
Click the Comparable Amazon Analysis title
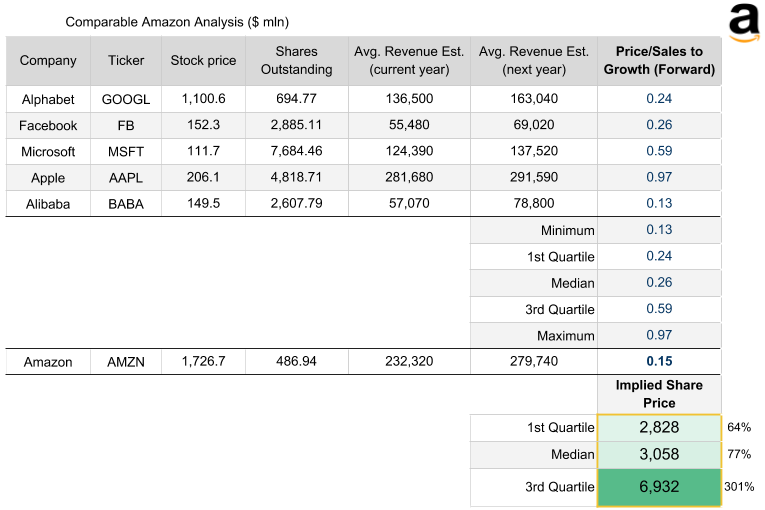pyautogui.click(x=177, y=21)
